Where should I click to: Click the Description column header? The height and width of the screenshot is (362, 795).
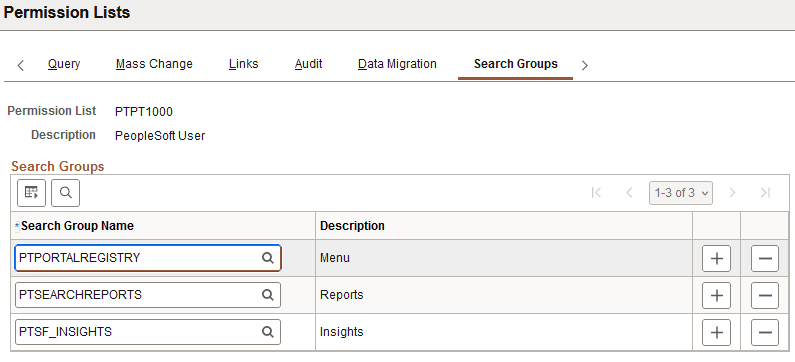click(x=352, y=226)
